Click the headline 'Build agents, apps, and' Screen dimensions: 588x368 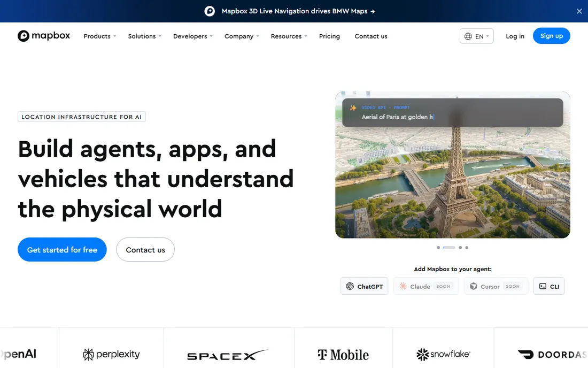(x=147, y=149)
